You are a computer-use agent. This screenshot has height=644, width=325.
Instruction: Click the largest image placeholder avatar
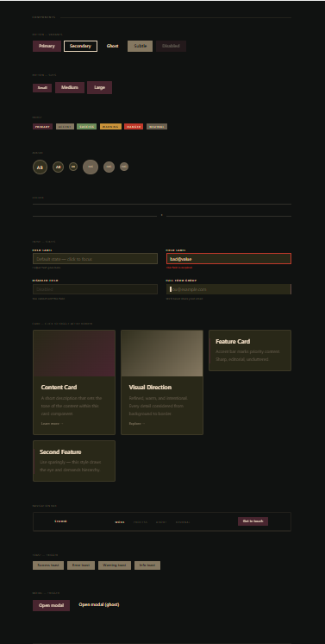pyautogui.click(x=91, y=167)
